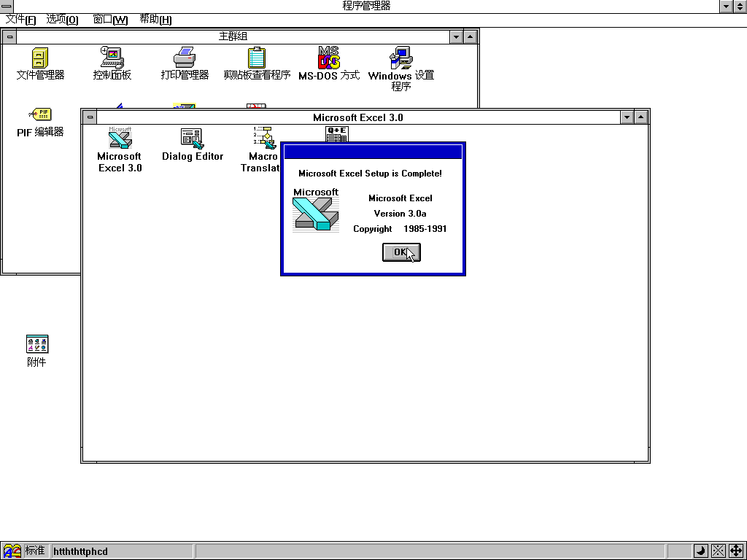The height and width of the screenshot is (560, 747).
Task: Click OK in the Excel setup dialog
Action: pyautogui.click(x=400, y=252)
